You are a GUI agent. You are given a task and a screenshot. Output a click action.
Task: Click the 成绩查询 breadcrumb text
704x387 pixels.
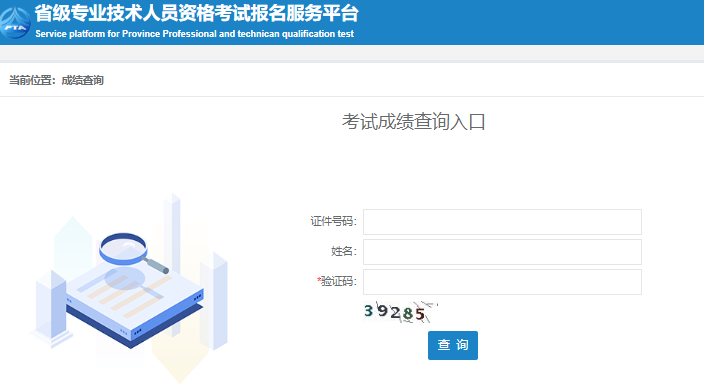click(83, 80)
